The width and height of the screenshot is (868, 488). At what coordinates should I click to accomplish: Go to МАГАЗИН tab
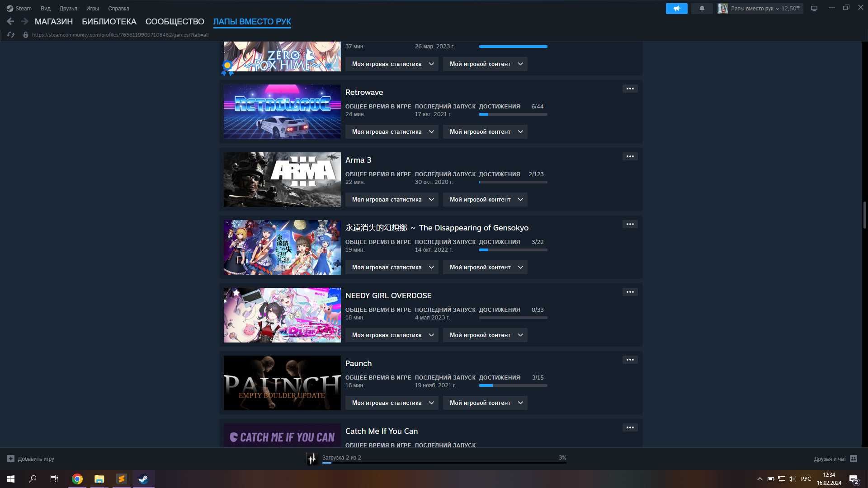(54, 22)
